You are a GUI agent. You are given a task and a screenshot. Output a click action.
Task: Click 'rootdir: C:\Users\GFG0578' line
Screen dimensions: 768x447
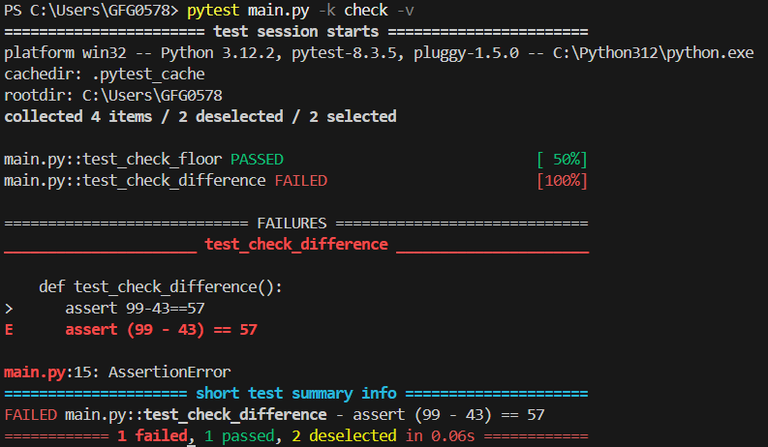pyautogui.click(x=113, y=95)
